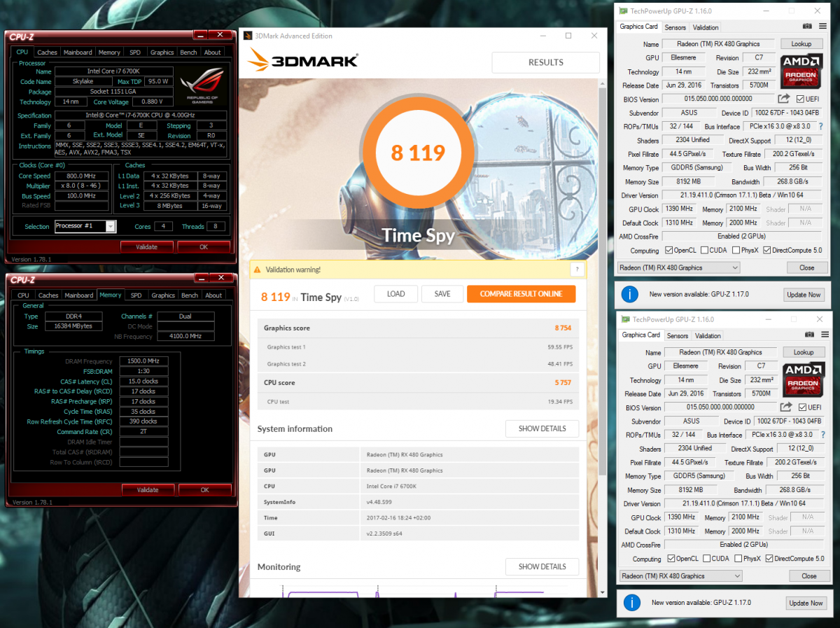The image size is (840, 628).
Task: Switch to Sensors tab in upper GPU-Z window
Action: point(675,27)
